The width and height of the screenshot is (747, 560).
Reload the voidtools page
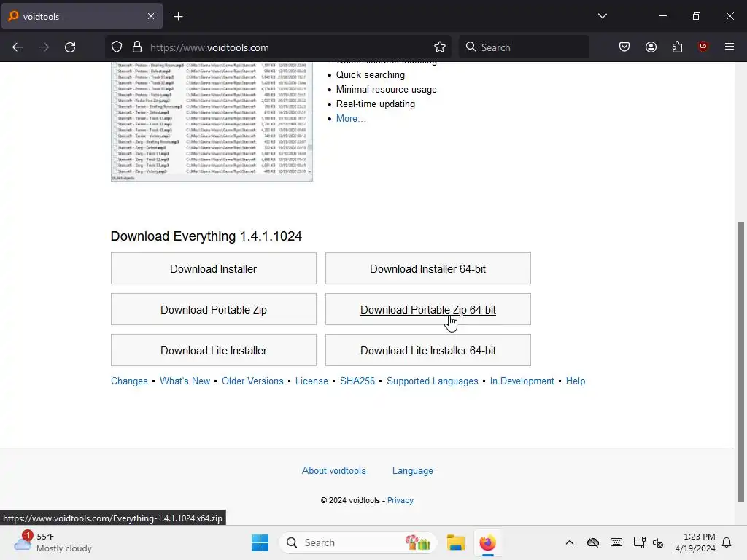click(70, 47)
